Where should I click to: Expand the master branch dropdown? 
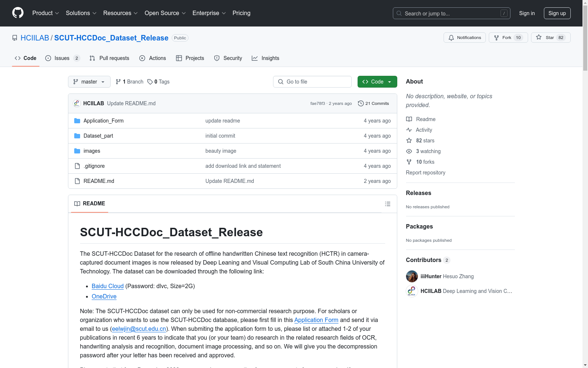89,82
